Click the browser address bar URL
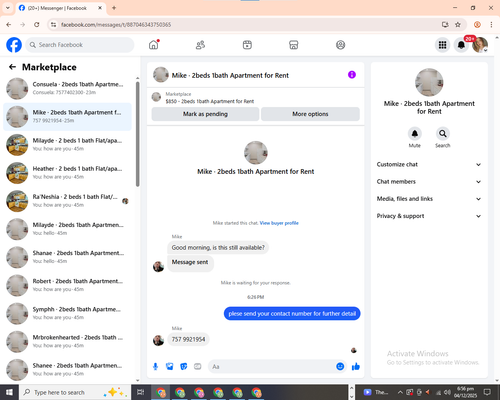Screen dimensions: 500x400 116,25
